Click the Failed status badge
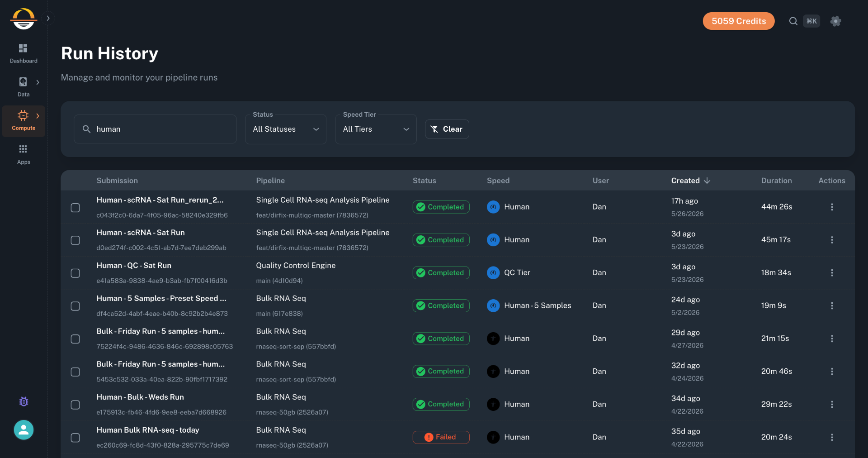868x458 pixels. (x=441, y=437)
